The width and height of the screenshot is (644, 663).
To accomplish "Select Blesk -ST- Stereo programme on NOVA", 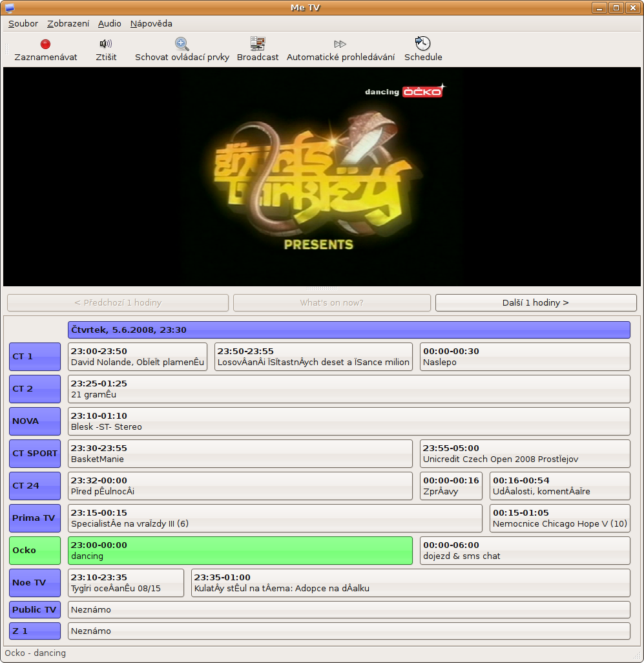I will [x=349, y=421].
